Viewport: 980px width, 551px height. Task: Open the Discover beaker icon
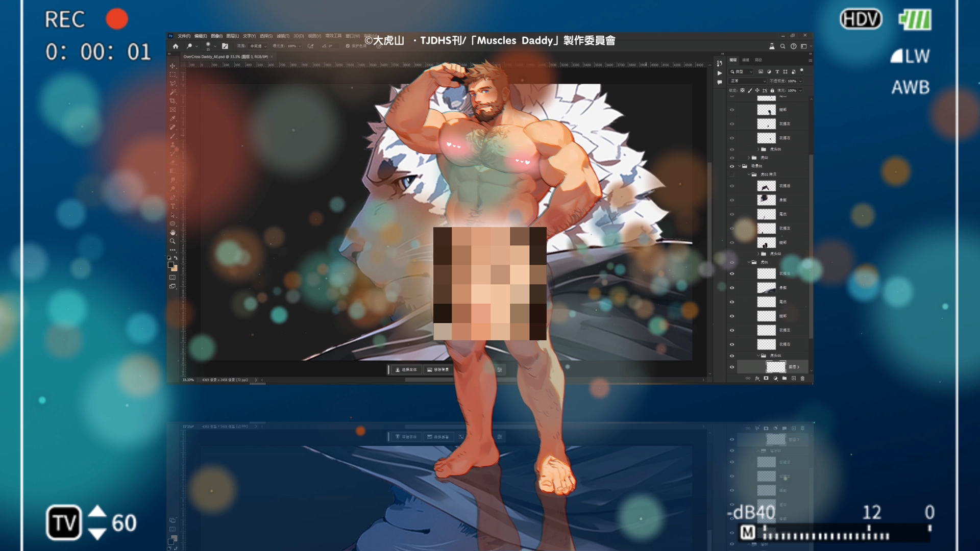click(772, 46)
